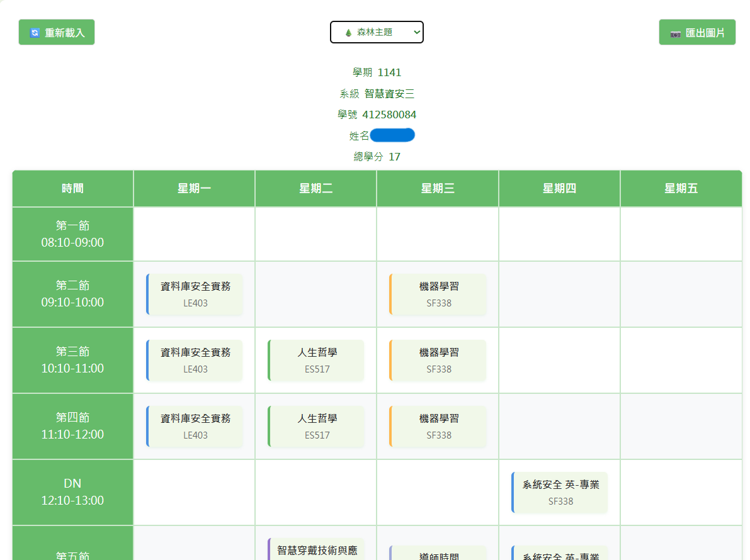Select Wednesday second-period 機器學習 course card
This screenshot has width=750, height=560.
point(438,294)
